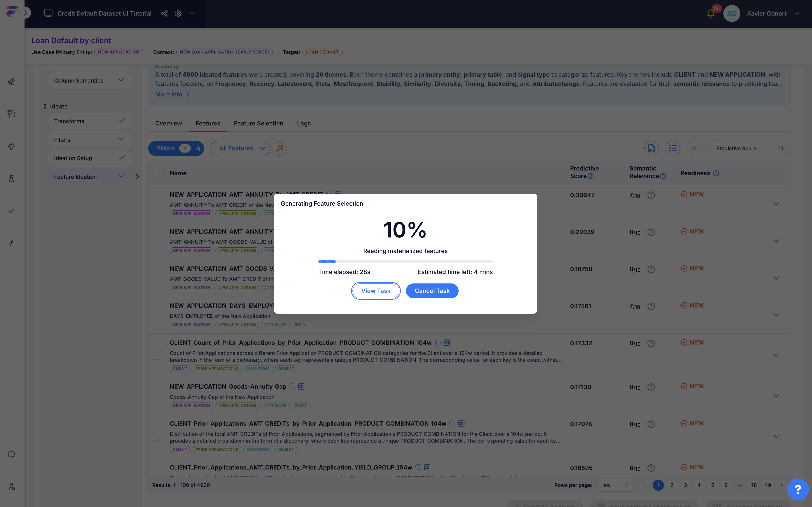Check the NEW_APPLICATION_DAYS_EMPLOYED row
The image size is (812, 507).
point(157,315)
